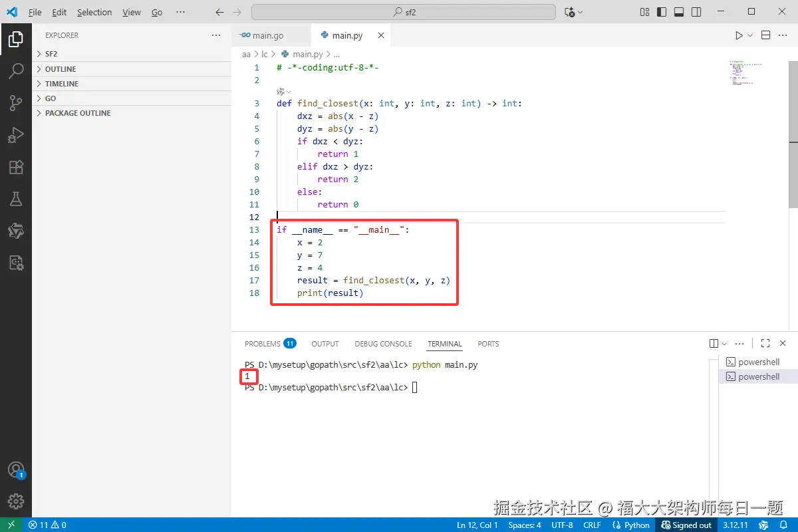Run the Python file with play button
Image resolution: width=798 pixels, height=532 pixels.
coord(739,35)
